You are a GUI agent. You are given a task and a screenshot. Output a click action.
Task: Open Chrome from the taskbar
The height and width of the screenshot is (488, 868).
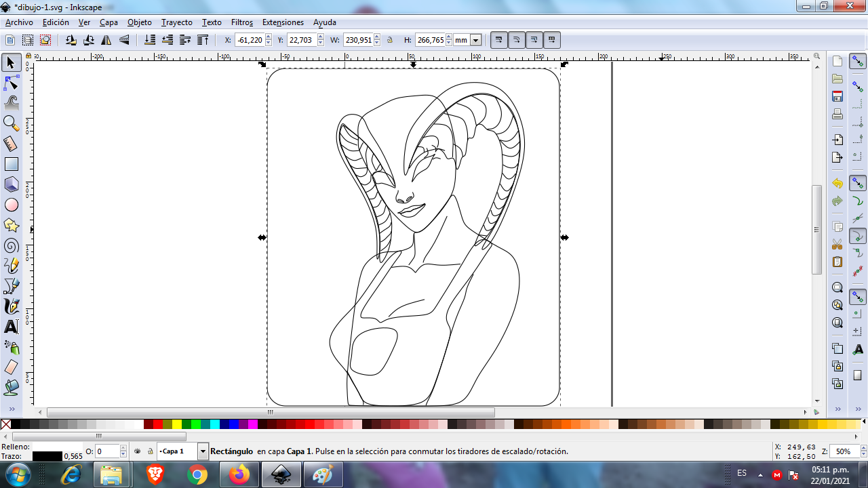pos(197,474)
